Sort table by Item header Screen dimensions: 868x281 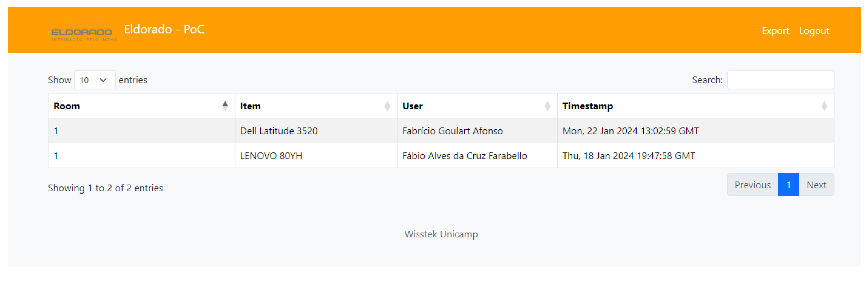click(x=250, y=106)
